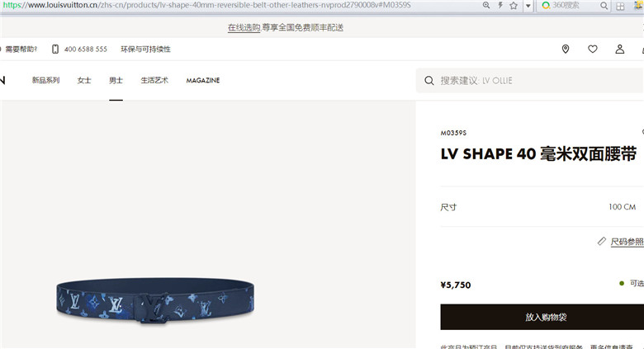This screenshot has height=349, width=644.
Task: Follow the 在线选购 link in banner
Action: click(244, 27)
